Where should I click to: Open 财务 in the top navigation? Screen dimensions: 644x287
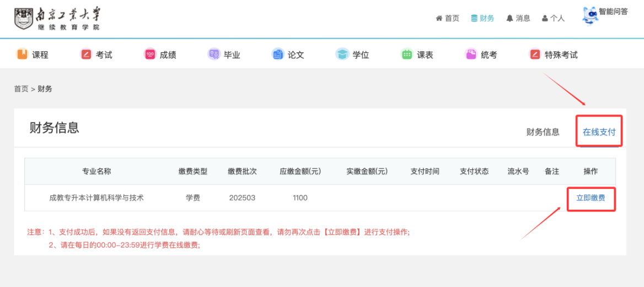point(482,18)
